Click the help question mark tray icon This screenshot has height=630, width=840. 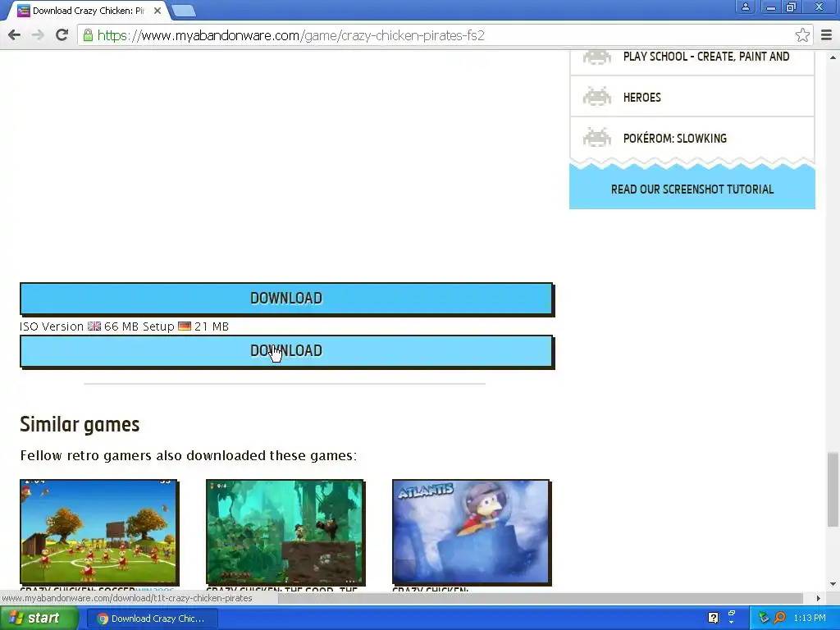pyautogui.click(x=713, y=618)
